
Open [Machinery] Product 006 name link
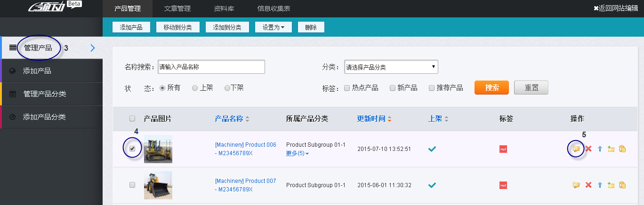coord(246,149)
